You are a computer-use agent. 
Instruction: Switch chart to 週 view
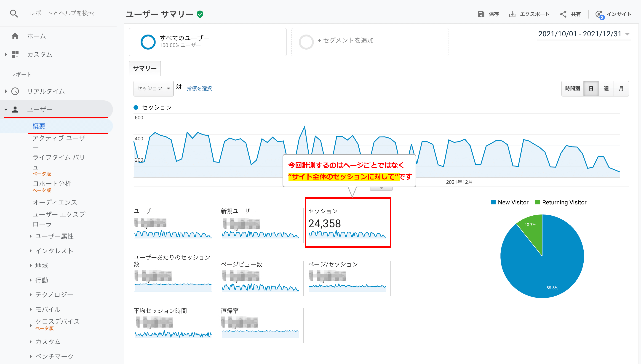[x=606, y=88]
